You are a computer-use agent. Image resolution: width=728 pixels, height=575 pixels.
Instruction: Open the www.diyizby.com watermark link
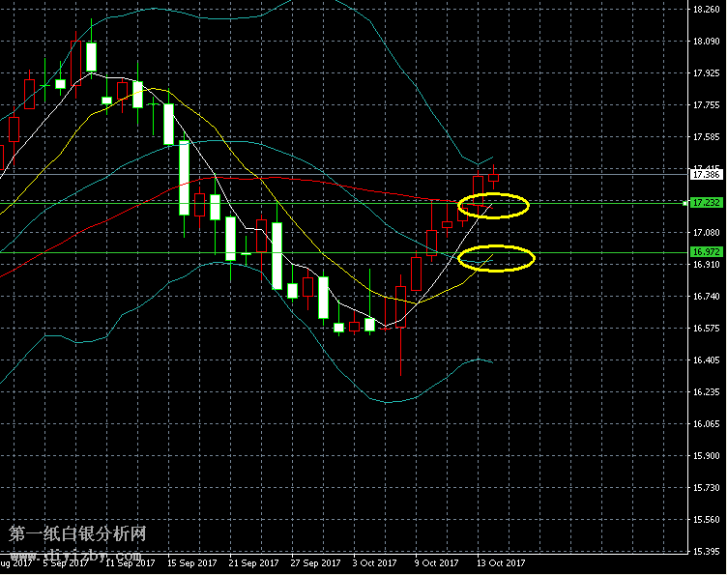[x=75, y=556]
